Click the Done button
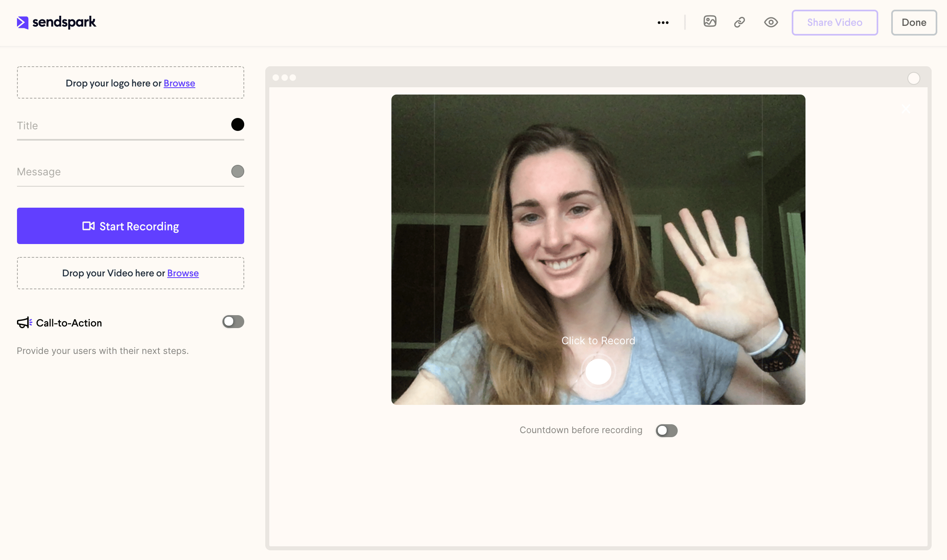This screenshot has height=560, width=947. (x=914, y=23)
